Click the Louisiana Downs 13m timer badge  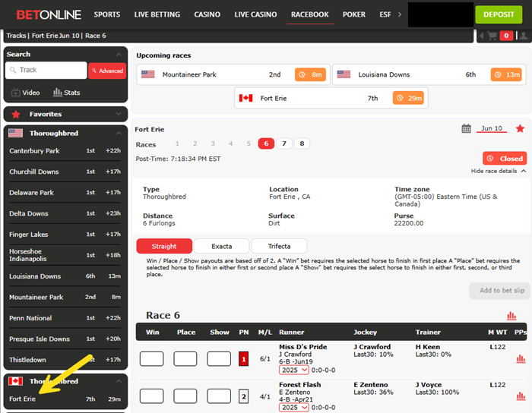[506, 74]
